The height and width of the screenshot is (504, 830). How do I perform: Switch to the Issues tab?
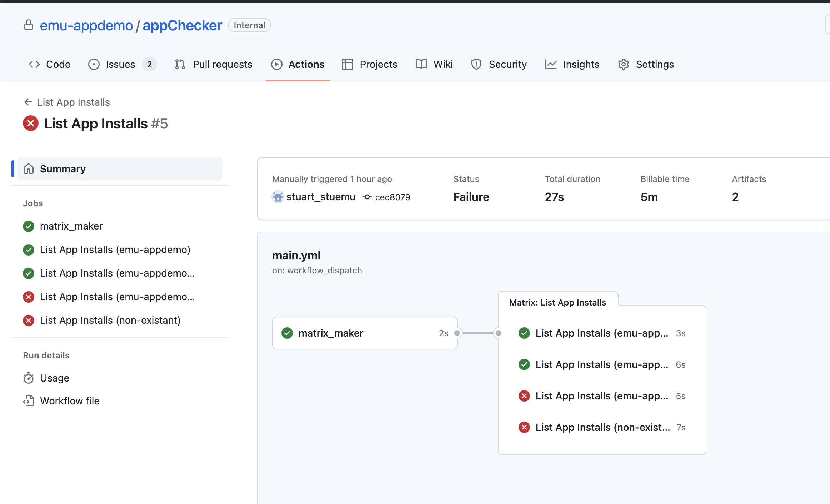[120, 64]
